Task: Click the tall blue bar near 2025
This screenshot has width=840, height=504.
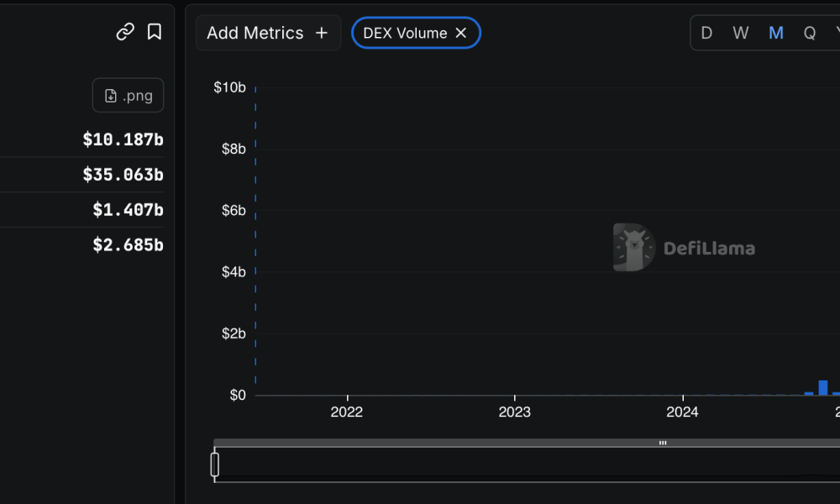Action: pos(823,388)
